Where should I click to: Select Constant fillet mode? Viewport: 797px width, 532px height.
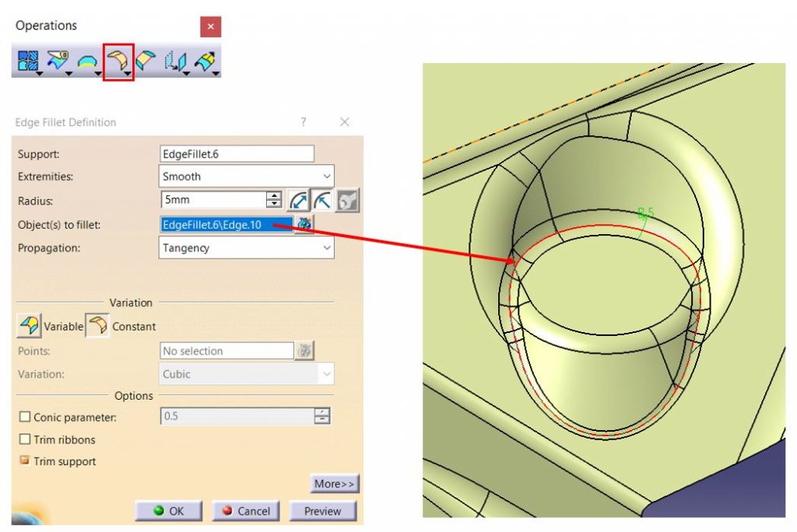click(97, 326)
